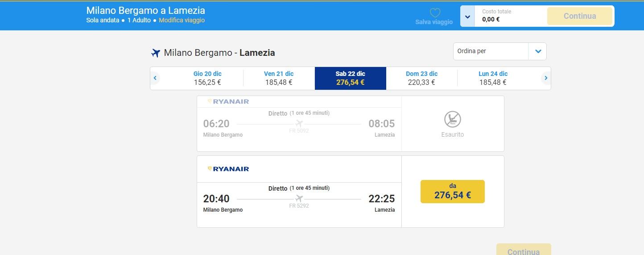Select the Ven 21 dic date tab

(x=279, y=78)
